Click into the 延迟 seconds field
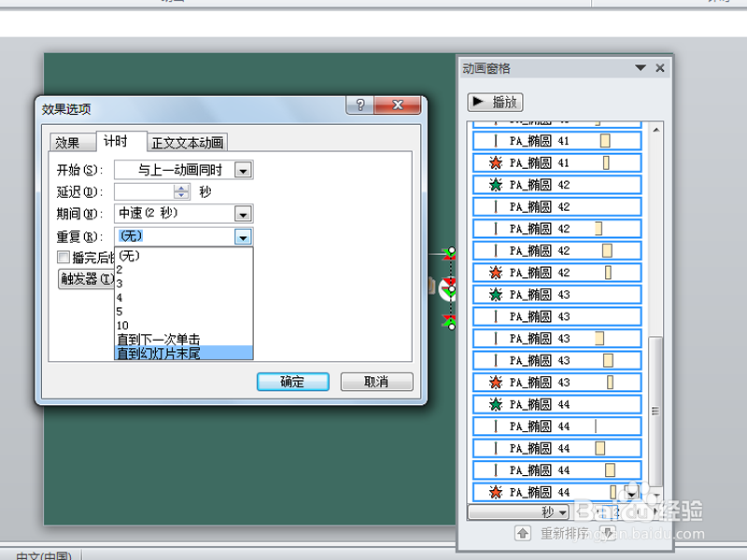 (x=145, y=192)
